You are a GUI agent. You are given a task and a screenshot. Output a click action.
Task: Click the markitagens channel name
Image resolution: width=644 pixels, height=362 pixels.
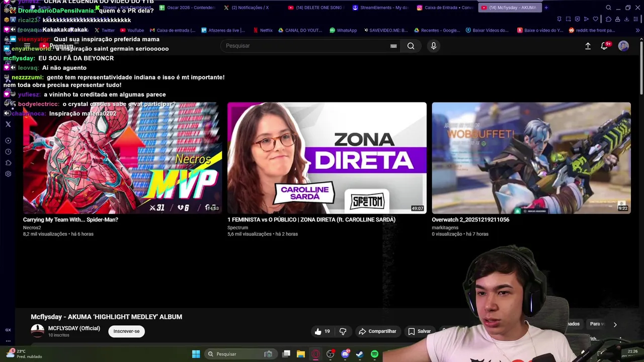[445, 227]
